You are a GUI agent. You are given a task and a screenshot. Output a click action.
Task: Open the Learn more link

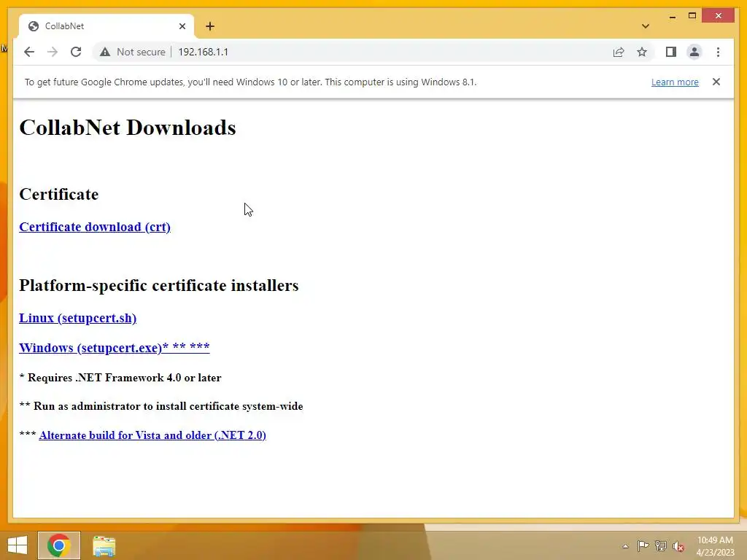(x=675, y=82)
